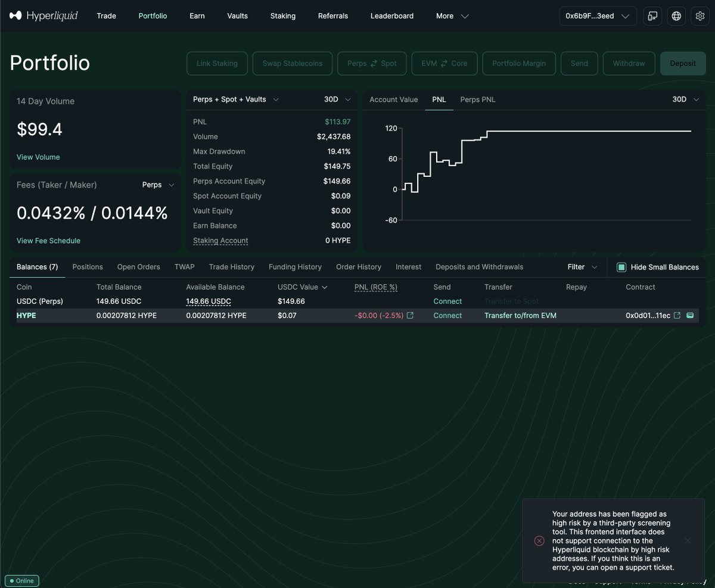Open the Vaults page
The height and width of the screenshot is (588, 715).
(237, 16)
